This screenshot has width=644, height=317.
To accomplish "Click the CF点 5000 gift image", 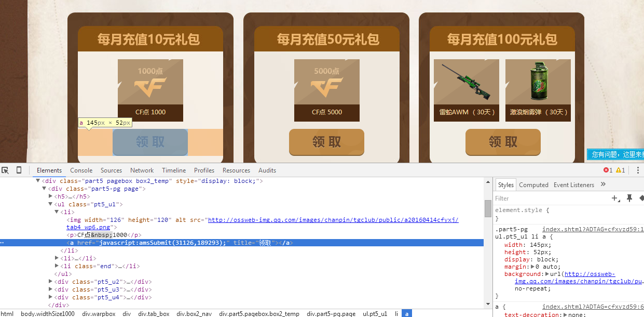I will (327, 90).
